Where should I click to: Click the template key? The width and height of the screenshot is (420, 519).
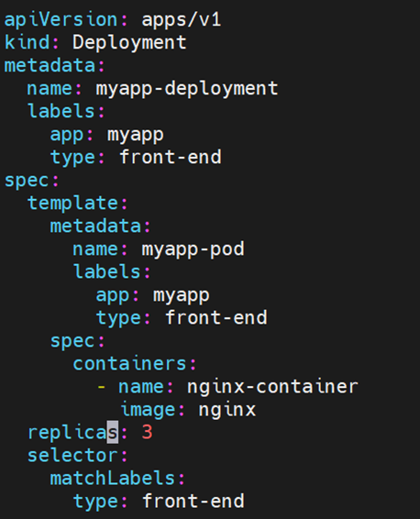pyautogui.click(x=72, y=203)
